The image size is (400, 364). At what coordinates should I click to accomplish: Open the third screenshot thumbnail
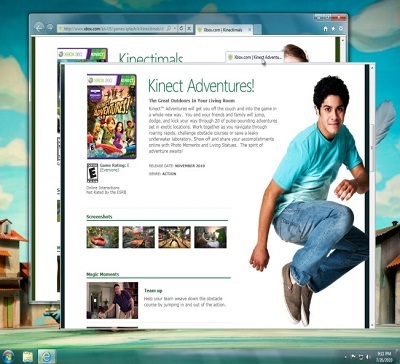(175, 237)
